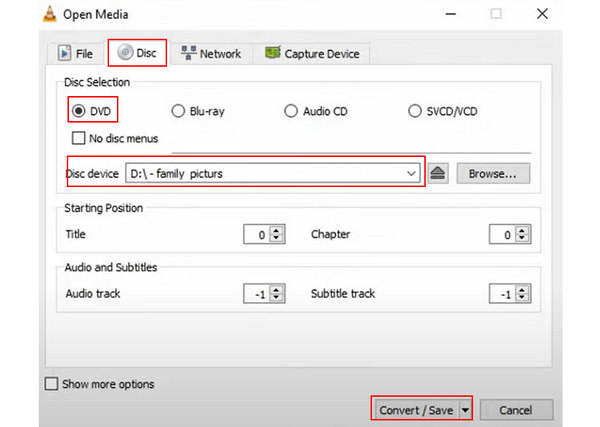600x427 pixels.
Task: Click inside the Chapter number field
Action: (x=503, y=234)
